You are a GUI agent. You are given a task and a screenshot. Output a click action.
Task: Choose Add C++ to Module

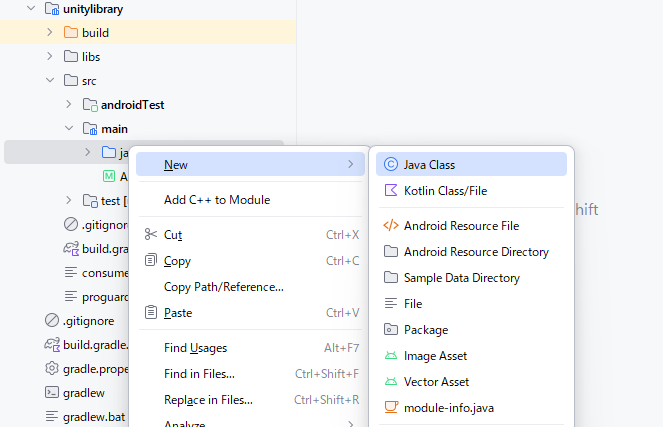216,200
